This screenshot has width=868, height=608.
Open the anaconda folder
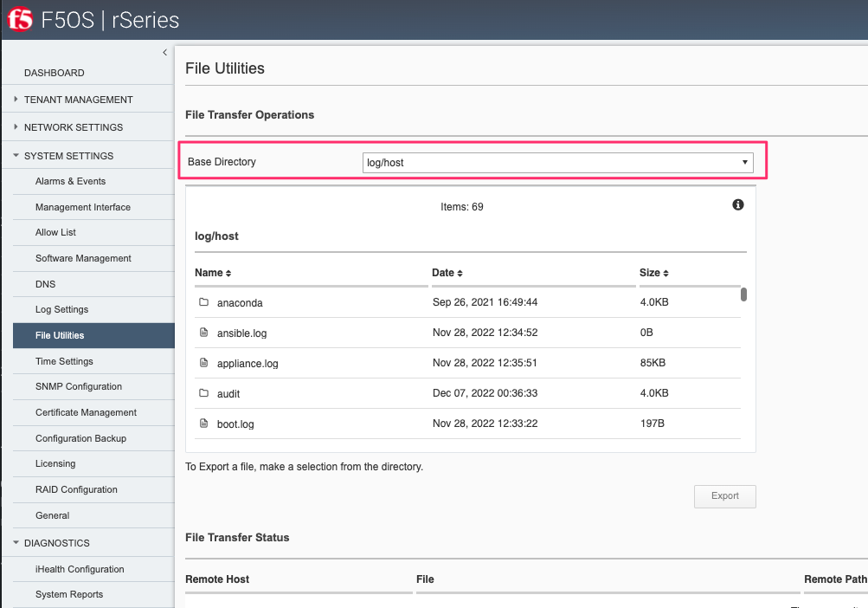(x=240, y=302)
